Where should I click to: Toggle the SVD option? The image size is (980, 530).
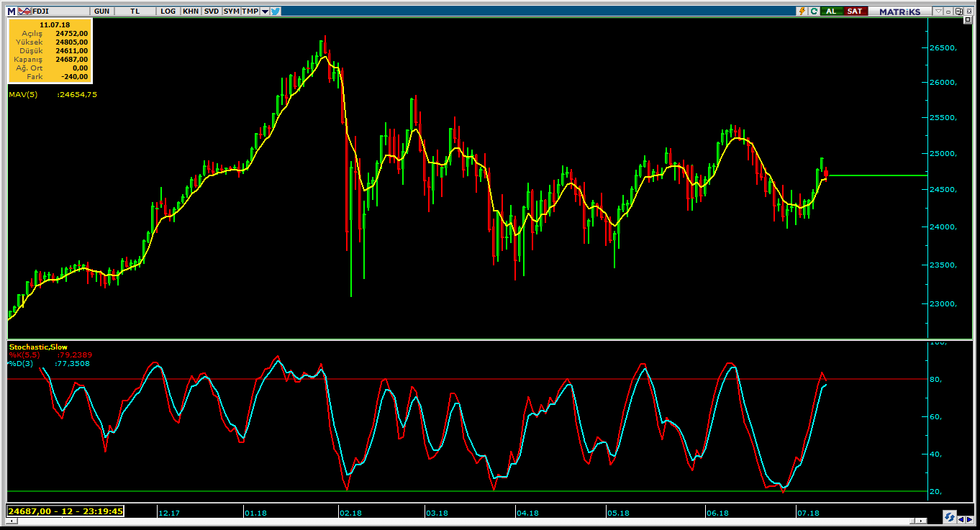211,11
